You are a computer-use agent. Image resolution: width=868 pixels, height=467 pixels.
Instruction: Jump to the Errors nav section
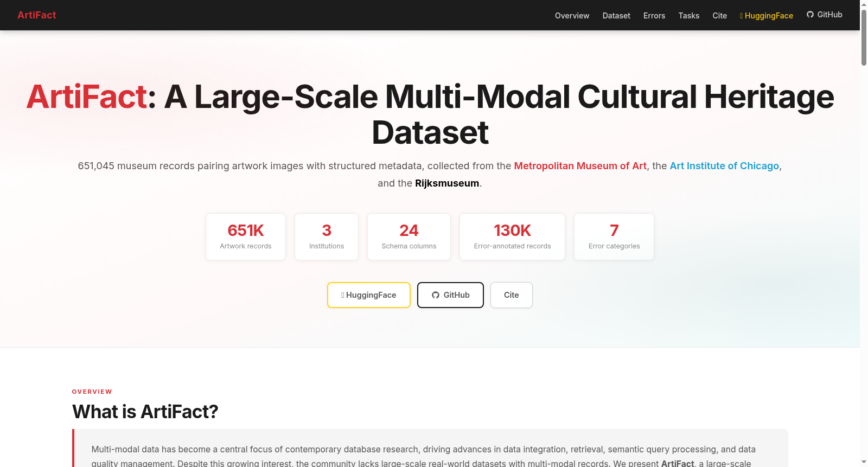click(x=654, y=16)
